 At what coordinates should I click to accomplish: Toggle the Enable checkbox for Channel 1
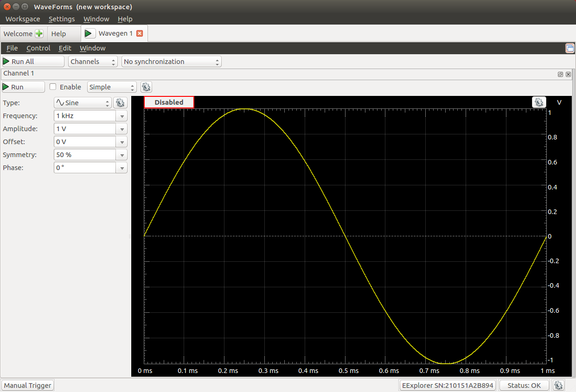(x=53, y=87)
